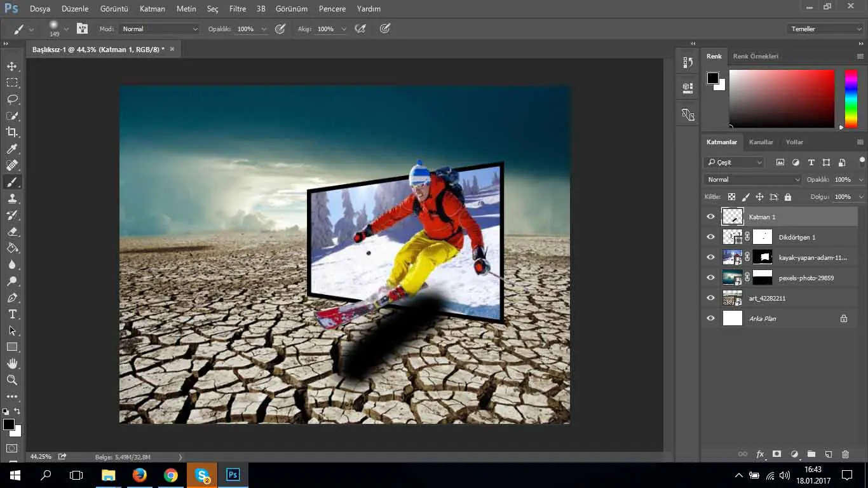This screenshot has height=488, width=868.
Task: Open the layer blend mode Normal dropdown
Action: (x=752, y=180)
